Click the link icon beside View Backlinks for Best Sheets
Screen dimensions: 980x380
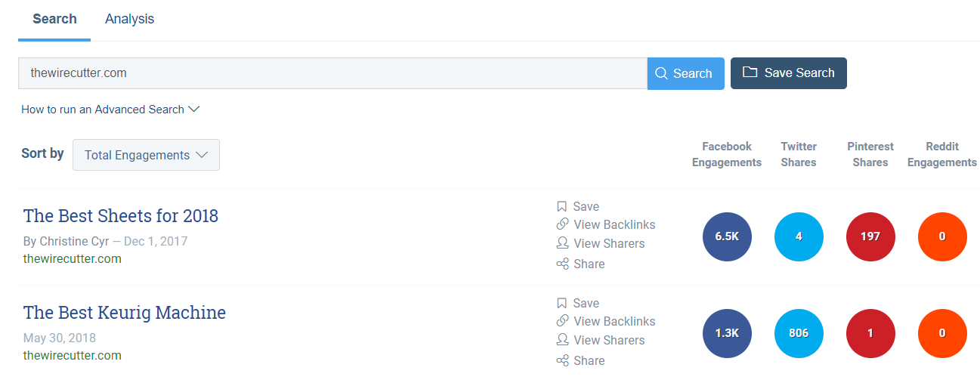pos(562,224)
